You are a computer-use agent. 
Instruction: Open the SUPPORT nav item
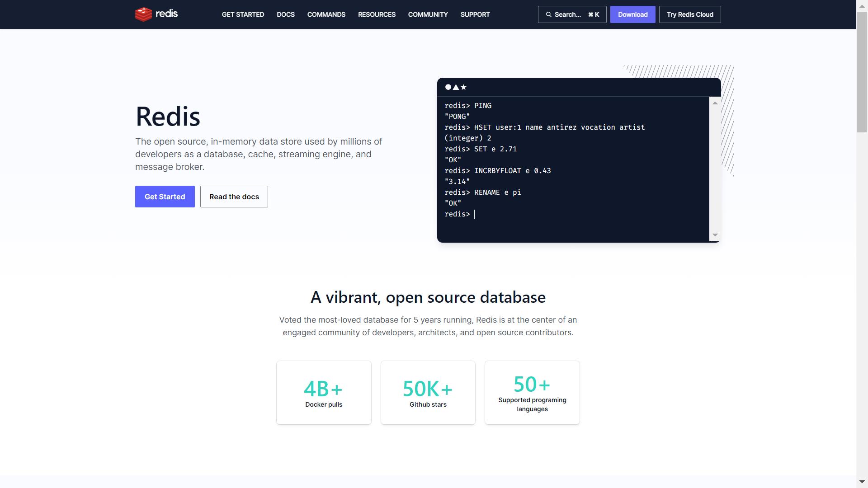point(475,14)
